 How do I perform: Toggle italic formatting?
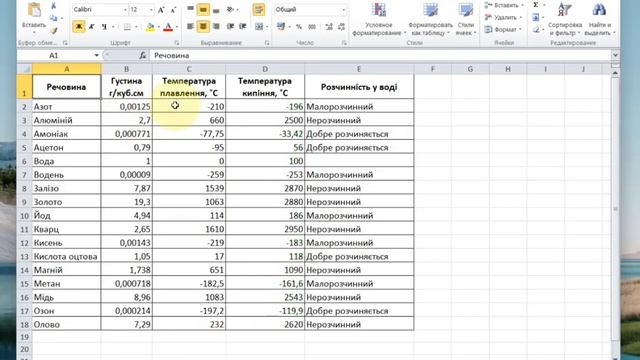coord(91,27)
